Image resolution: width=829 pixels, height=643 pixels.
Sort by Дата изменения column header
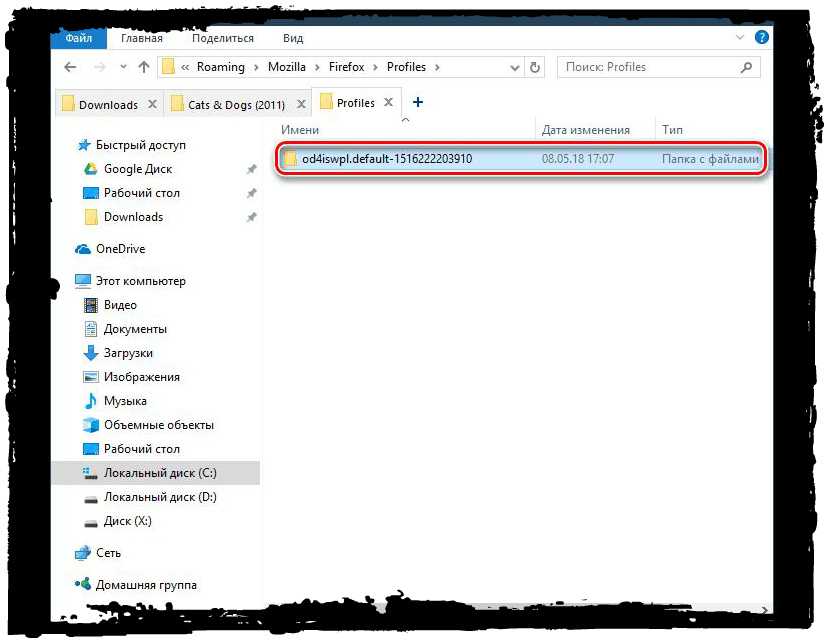pyautogui.click(x=585, y=130)
